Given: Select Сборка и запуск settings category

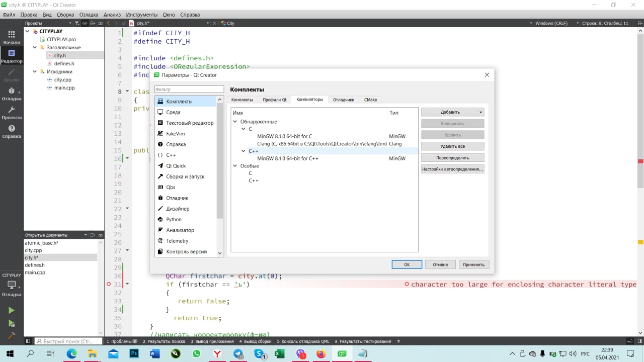Looking at the screenshot, I should click(x=186, y=176).
